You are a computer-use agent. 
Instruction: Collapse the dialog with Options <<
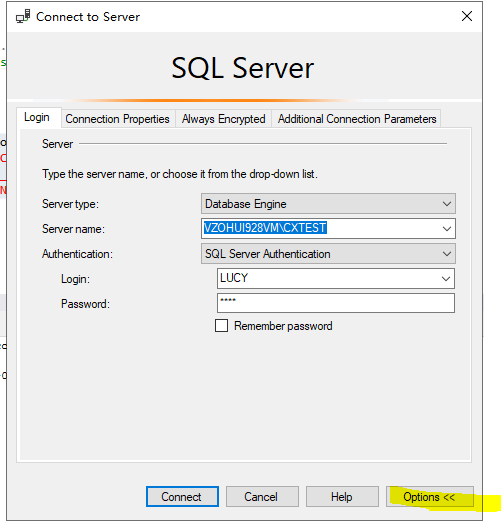[x=430, y=497]
